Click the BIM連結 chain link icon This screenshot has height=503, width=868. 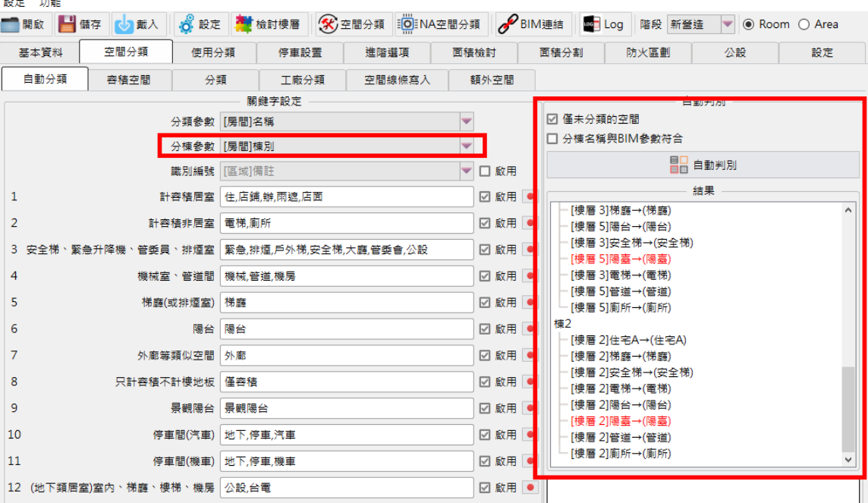coord(507,24)
